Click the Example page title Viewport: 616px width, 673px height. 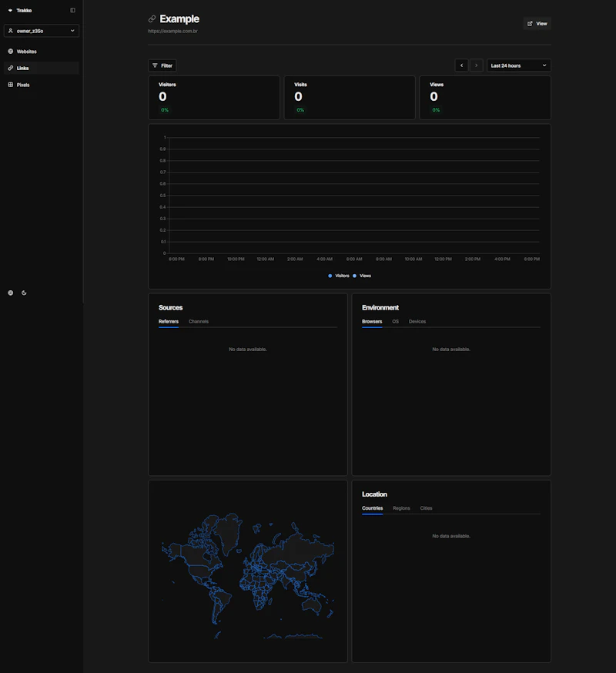pos(179,19)
